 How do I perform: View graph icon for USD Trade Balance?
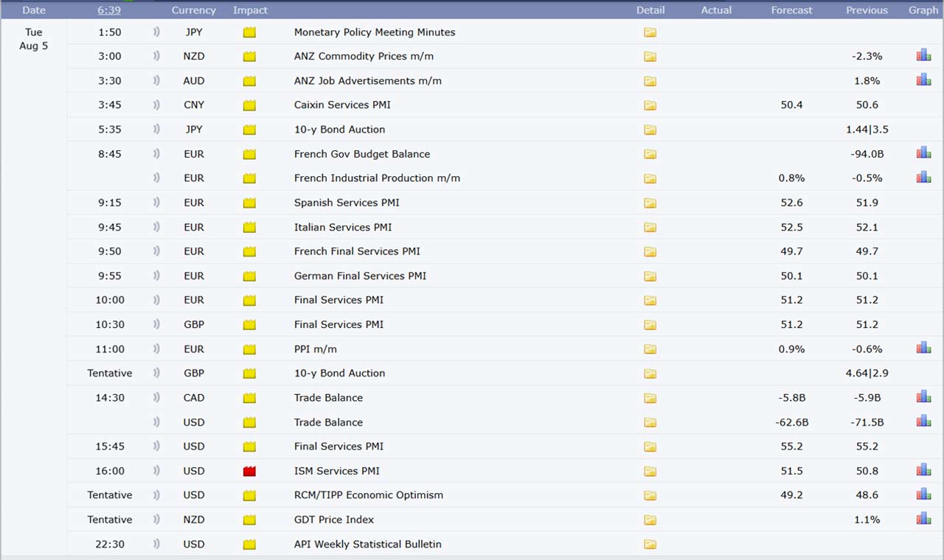click(x=923, y=421)
